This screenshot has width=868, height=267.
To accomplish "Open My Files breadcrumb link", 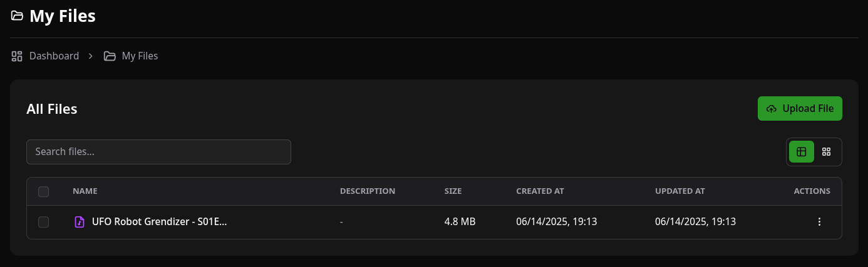I will point(140,56).
